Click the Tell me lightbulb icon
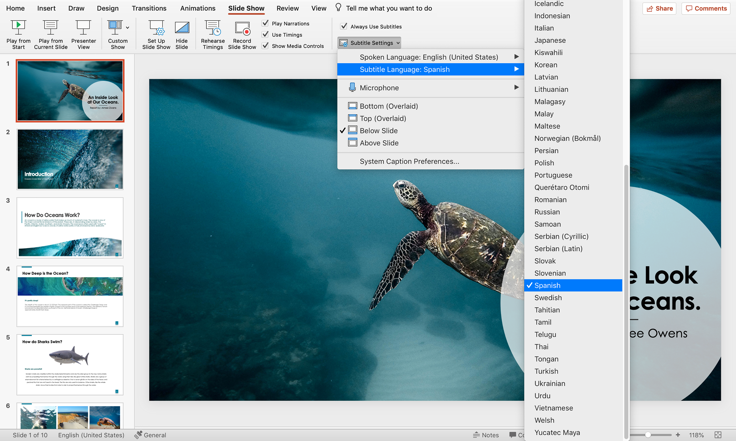The width and height of the screenshot is (736, 441). pyautogui.click(x=338, y=7)
